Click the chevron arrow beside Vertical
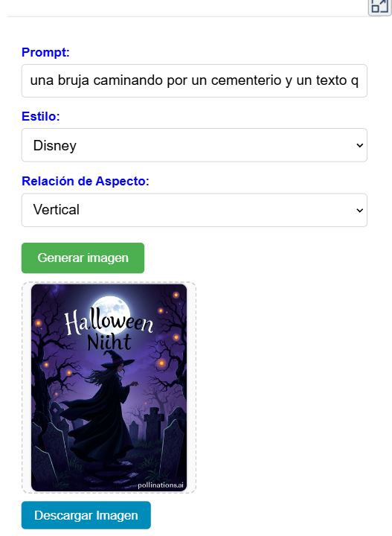Image resolution: width=392 pixels, height=536 pixels. 359,210
